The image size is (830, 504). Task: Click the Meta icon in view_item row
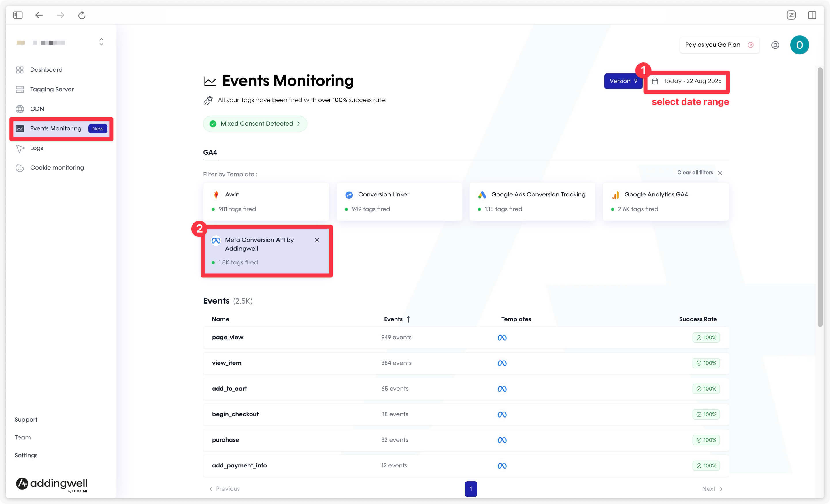click(502, 363)
